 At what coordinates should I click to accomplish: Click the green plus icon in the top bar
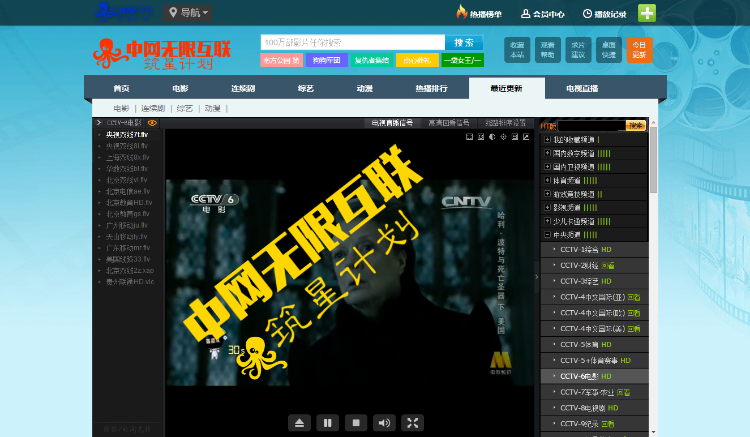click(x=647, y=13)
